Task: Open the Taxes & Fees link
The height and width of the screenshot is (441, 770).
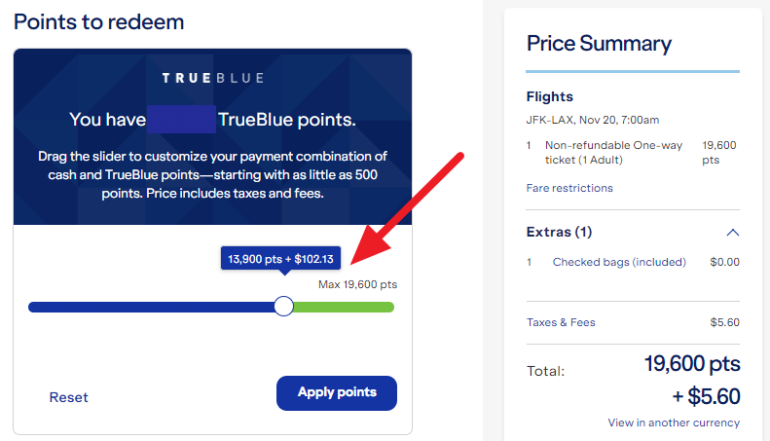Action: 561,322
